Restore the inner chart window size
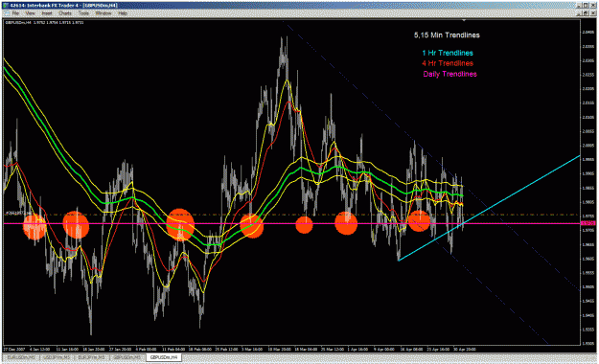The width and height of the screenshot is (599, 364). pos(587,13)
